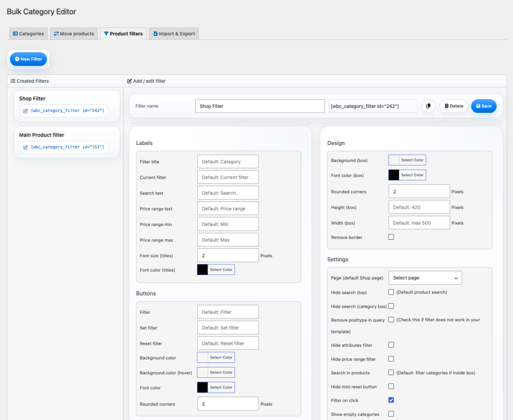Open the Main Product filter card
This screenshot has height=420, width=513.
[67, 142]
